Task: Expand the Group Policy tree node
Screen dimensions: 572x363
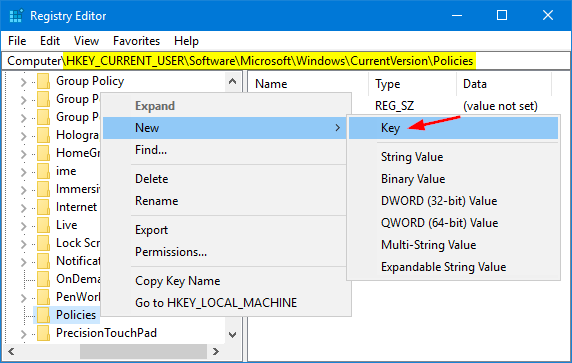Action: pyautogui.click(x=23, y=82)
